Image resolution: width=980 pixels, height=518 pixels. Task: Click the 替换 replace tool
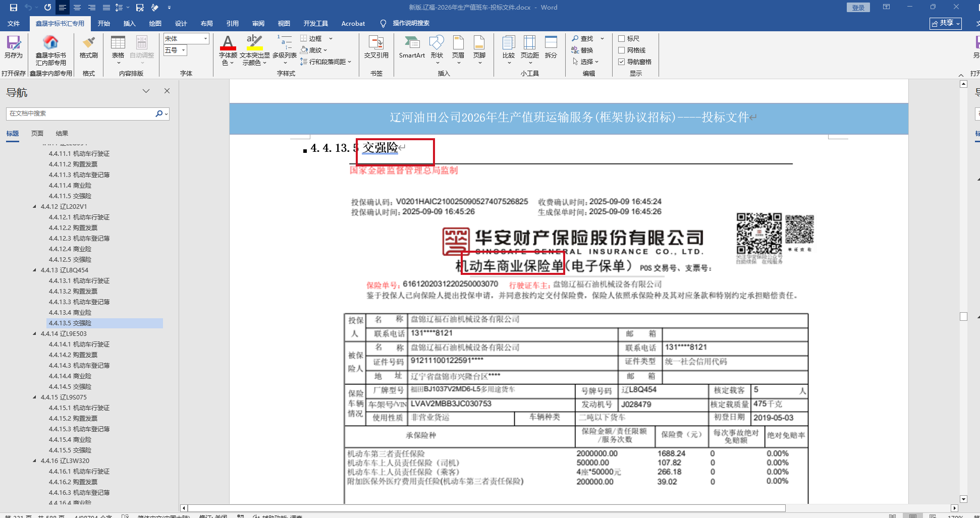(x=582, y=50)
